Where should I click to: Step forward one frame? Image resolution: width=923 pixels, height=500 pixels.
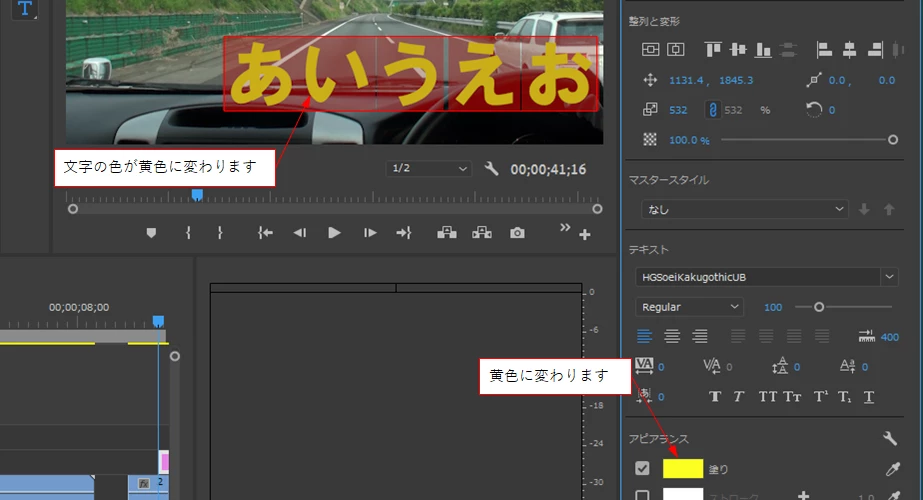coord(370,233)
